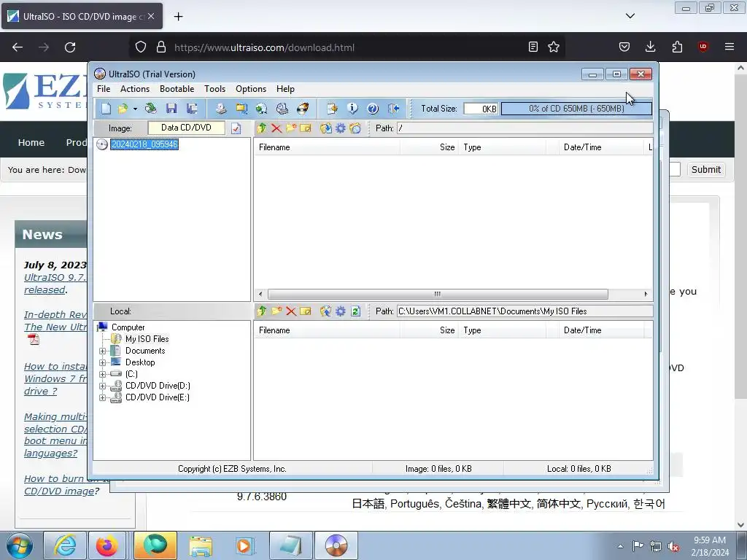Click the Extract icon in Image toolbar
The image size is (747, 560).
326,128
